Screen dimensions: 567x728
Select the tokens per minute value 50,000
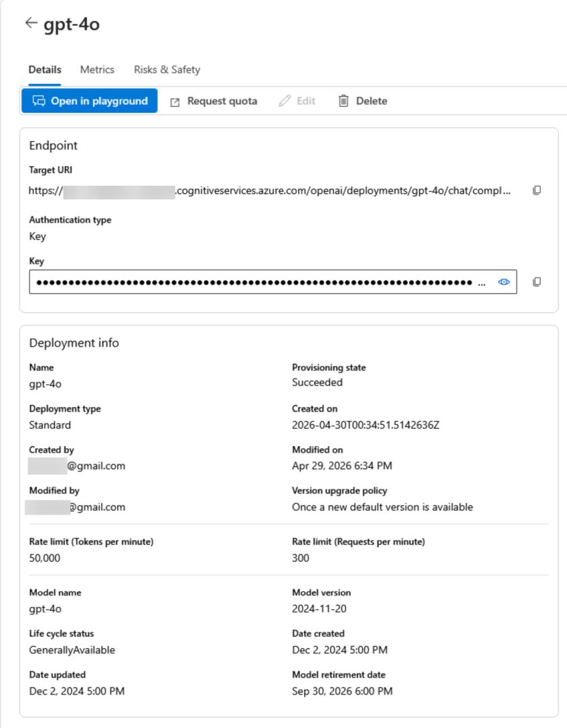point(45,558)
